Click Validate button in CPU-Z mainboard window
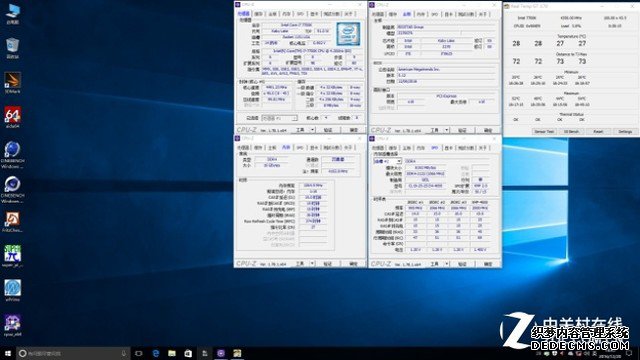Screen dimensions: 640x360 [462, 130]
